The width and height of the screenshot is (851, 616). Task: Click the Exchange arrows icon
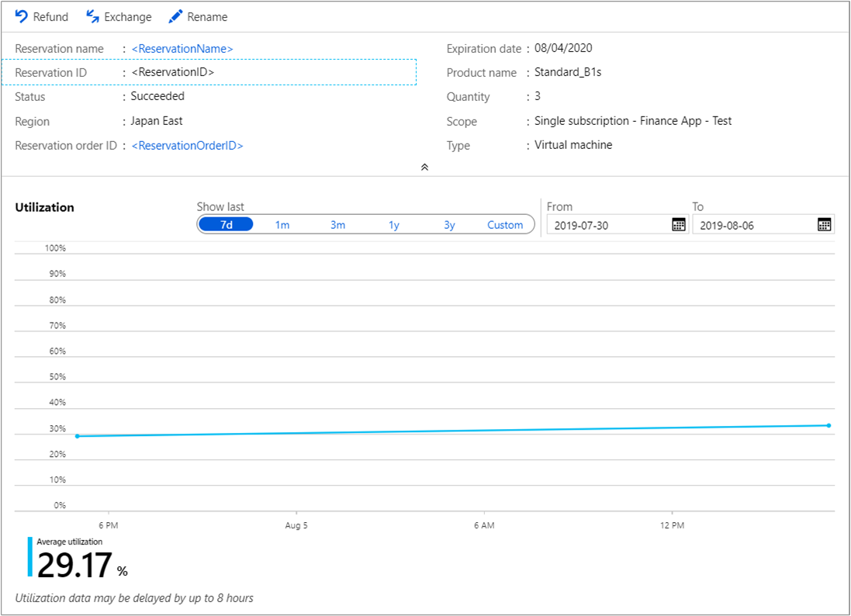(x=92, y=16)
